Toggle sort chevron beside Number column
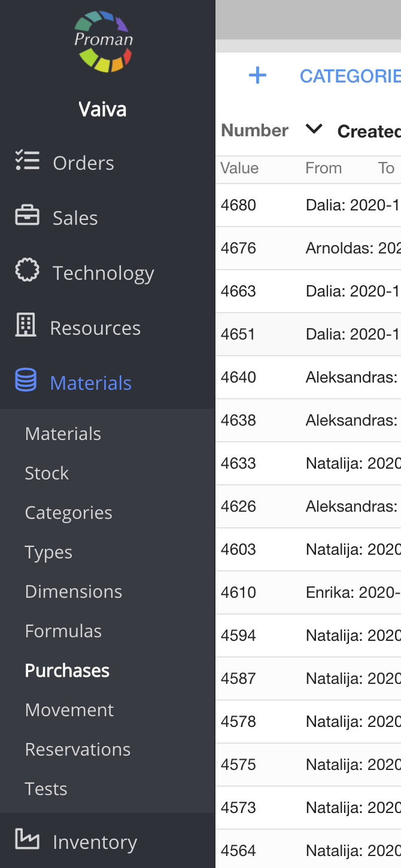The width and height of the screenshot is (401, 868). pos(314,129)
